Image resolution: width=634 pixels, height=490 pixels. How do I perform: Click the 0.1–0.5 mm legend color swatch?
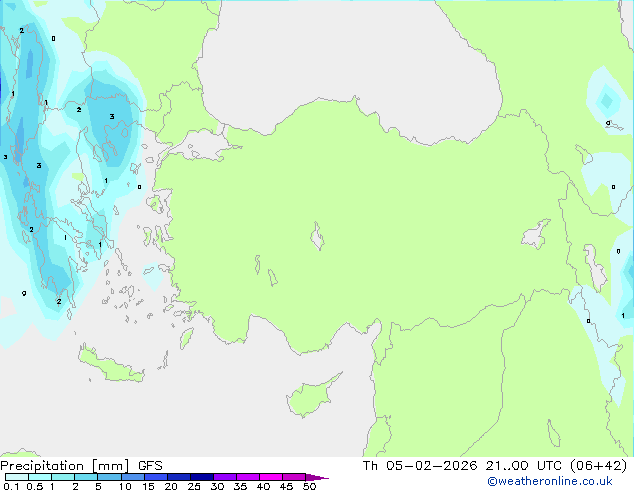17,477
